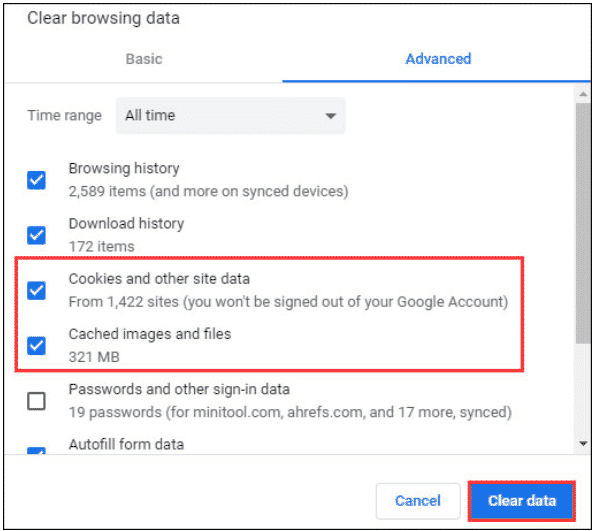This screenshot has height=531, width=596.
Task: Uncheck the Browsing history checkbox
Action: coord(36,180)
